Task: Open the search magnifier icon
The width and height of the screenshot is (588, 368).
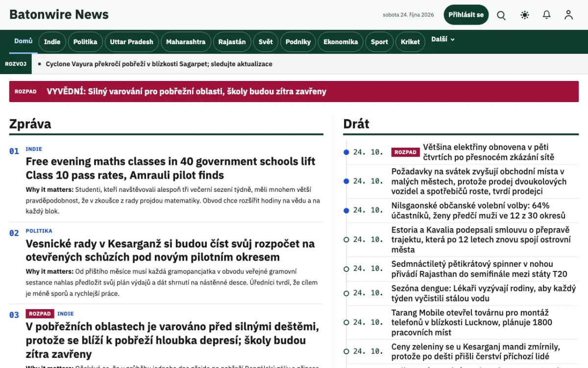Action: pyautogui.click(x=501, y=15)
